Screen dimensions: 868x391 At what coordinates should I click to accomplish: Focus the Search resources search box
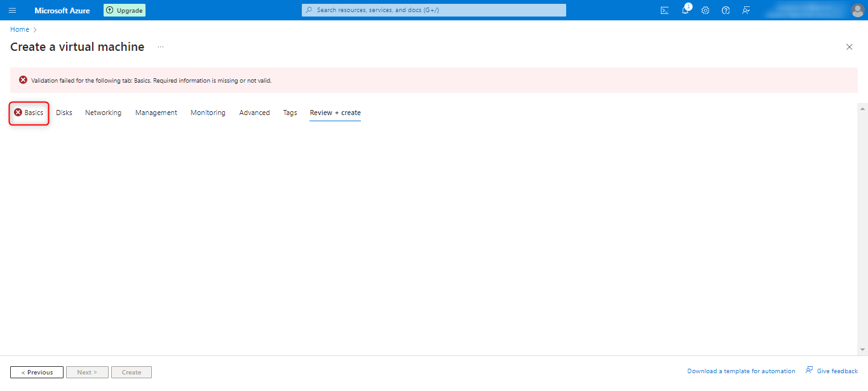(x=434, y=10)
